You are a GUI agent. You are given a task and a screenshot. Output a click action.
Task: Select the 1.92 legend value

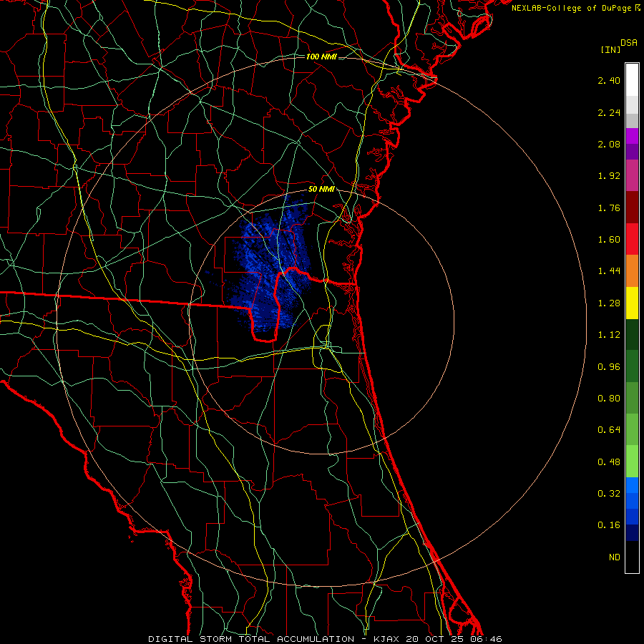609,176
